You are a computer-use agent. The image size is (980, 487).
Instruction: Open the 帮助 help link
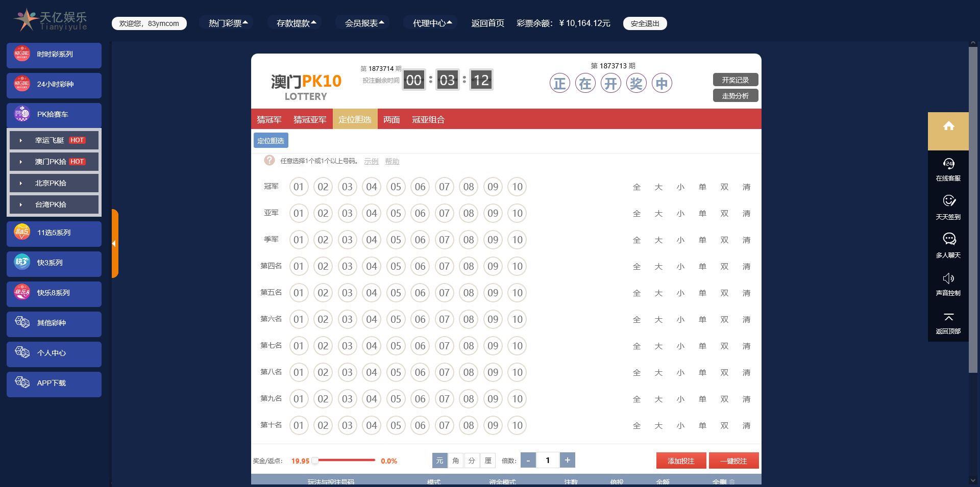(x=392, y=161)
